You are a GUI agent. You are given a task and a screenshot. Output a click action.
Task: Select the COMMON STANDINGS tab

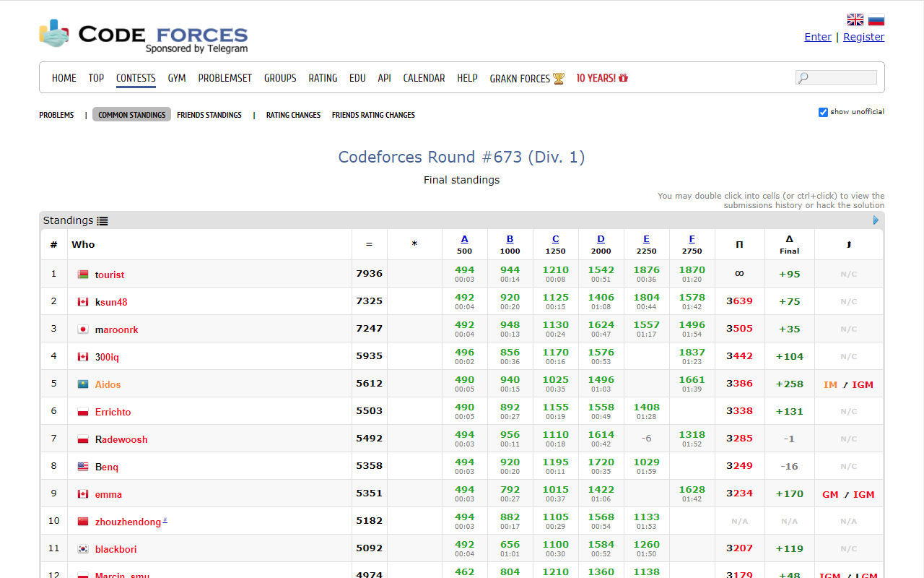pos(131,115)
